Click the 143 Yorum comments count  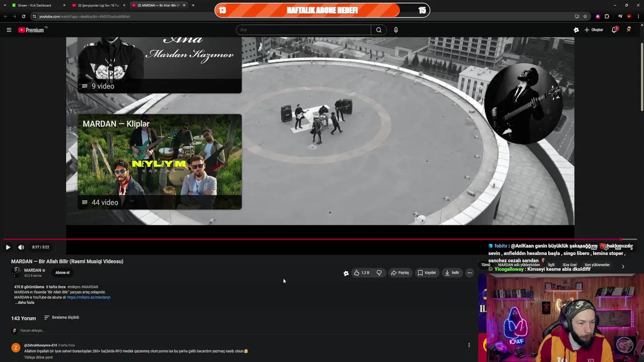tap(24, 318)
